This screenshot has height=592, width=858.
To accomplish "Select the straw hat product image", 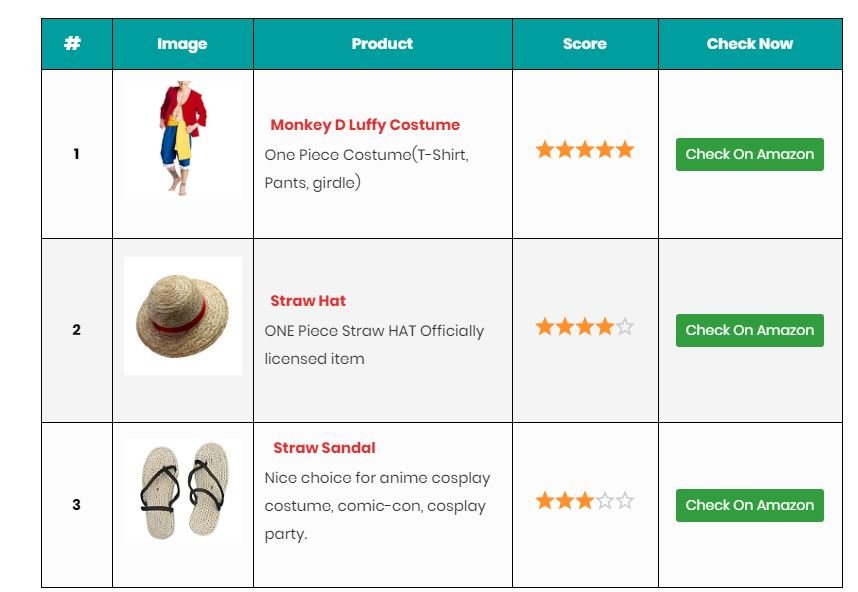I will coord(183,316).
